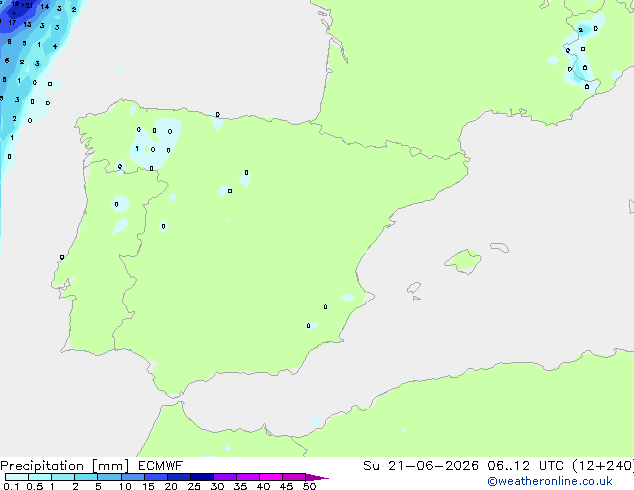Click the "4" precipitation value over the Atlantic
Screen dimensions: 634x490
point(55,46)
